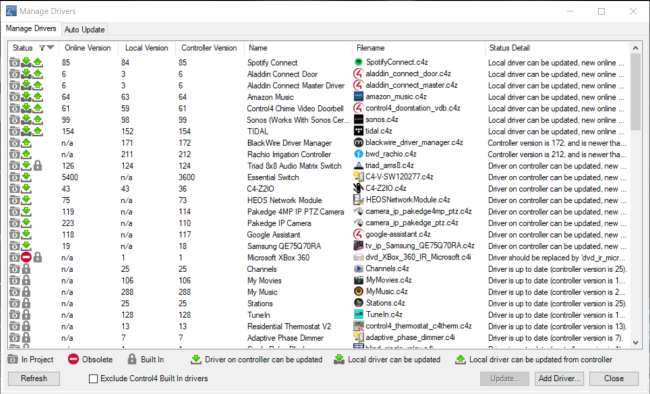Sort by Controller Version column header
The image size is (650, 394).
209,48
